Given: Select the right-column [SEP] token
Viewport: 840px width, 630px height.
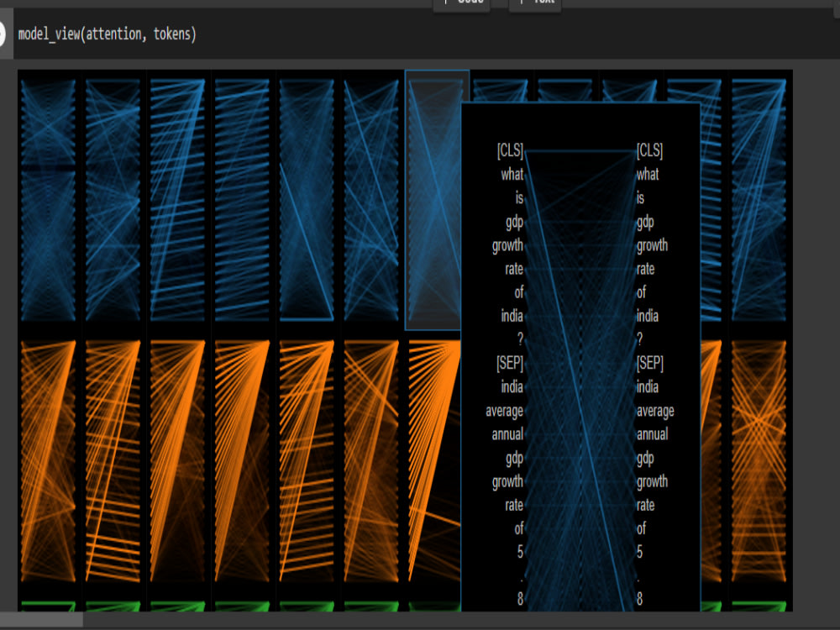Looking at the screenshot, I should coord(650,363).
